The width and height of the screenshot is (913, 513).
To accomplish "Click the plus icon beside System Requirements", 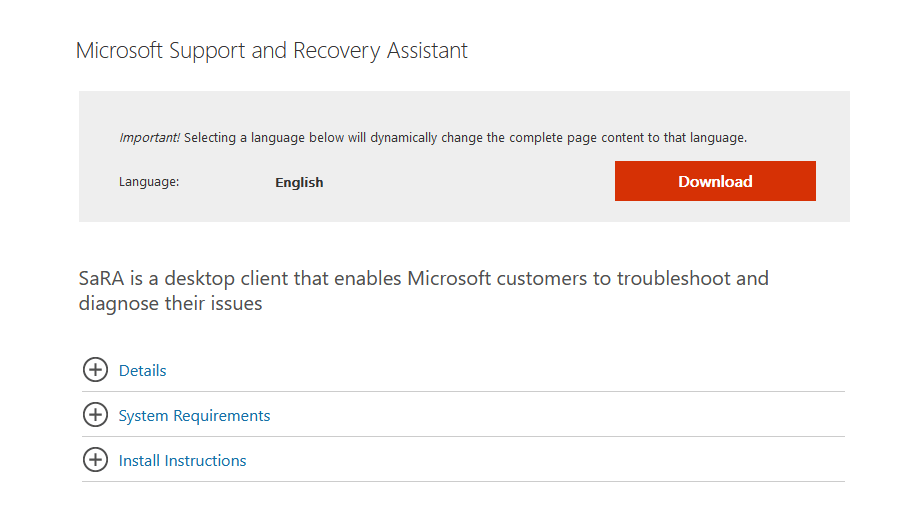I will tap(95, 415).
